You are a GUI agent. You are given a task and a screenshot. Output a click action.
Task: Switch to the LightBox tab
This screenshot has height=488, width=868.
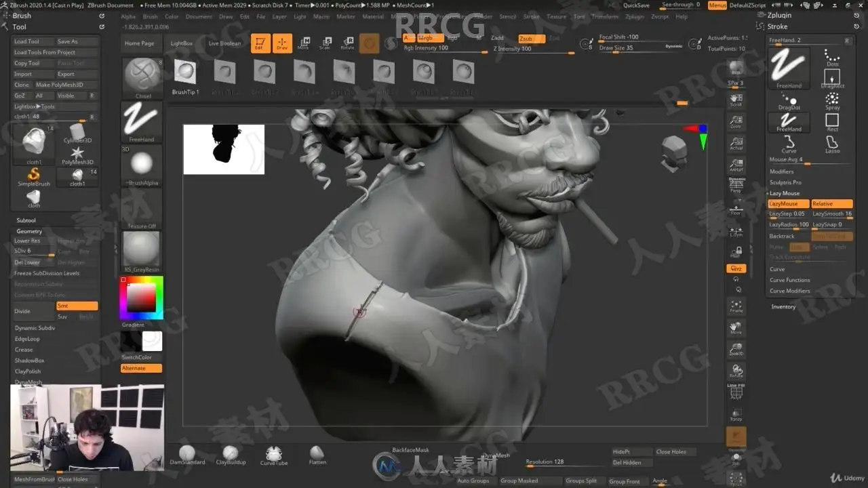pos(182,43)
